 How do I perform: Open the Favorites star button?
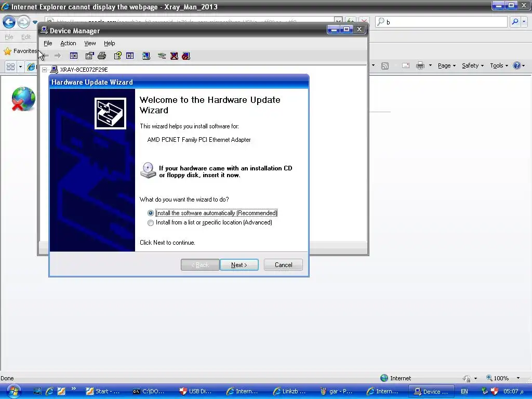pyautogui.click(x=20, y=51)
